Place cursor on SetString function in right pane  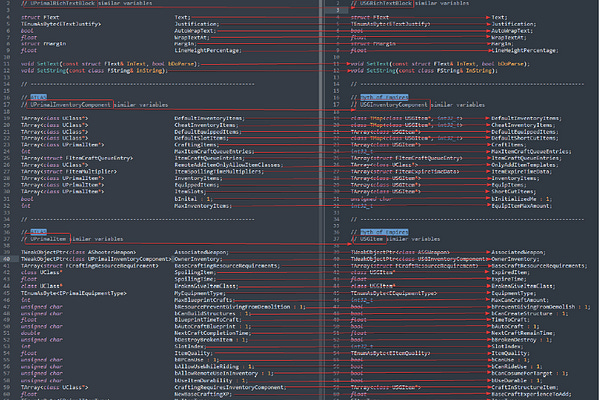pyautogui.click(x=380, y=71)
